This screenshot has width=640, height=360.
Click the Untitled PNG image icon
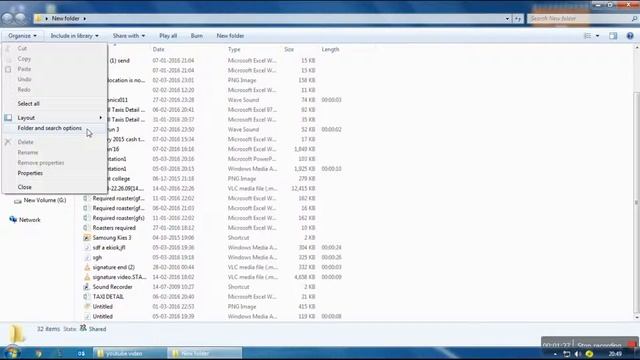pos(87,307)
